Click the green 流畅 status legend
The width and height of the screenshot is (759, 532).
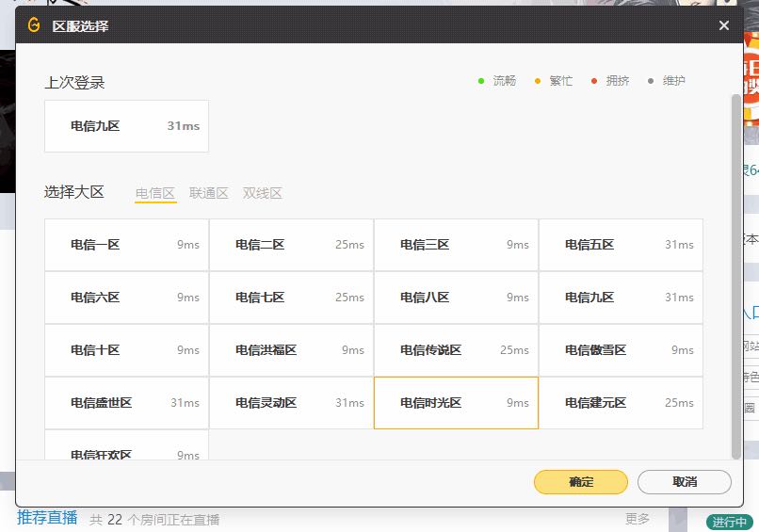click(497, 81)
